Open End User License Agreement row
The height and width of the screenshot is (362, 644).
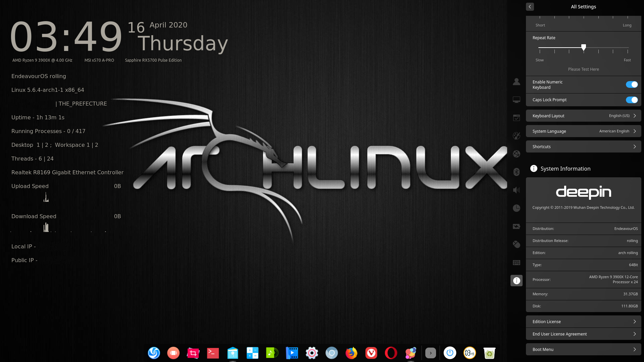tap(583, 334)
